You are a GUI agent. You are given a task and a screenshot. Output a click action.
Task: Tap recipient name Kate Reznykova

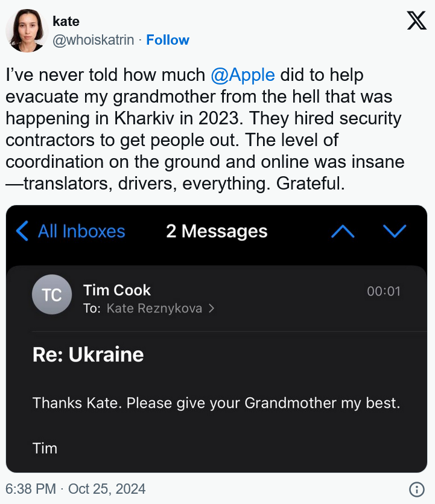(154, 308)
